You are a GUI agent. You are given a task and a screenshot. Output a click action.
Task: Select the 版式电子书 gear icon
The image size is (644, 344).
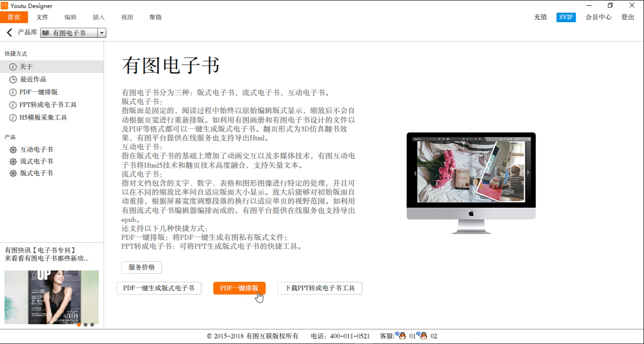[x=14, y=173]
